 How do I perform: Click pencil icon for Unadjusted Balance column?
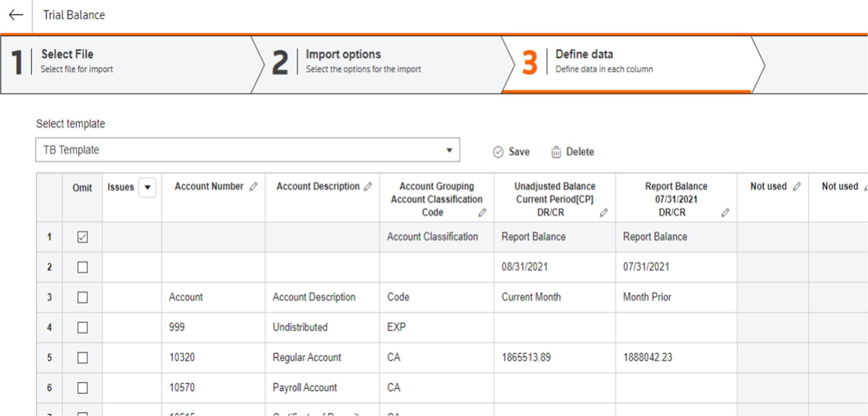tap(604, 213)
